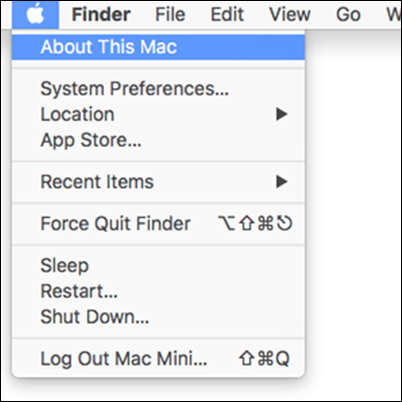402x402 pixels.
Task: Click the Apple logo in menu bar
Action: 35,15
